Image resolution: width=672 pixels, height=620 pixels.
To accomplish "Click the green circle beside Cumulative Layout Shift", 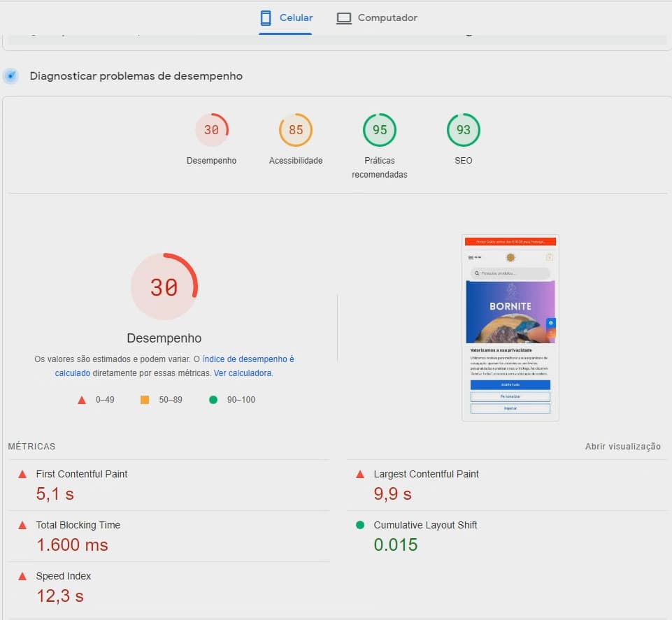I will (x=361, y=525).
